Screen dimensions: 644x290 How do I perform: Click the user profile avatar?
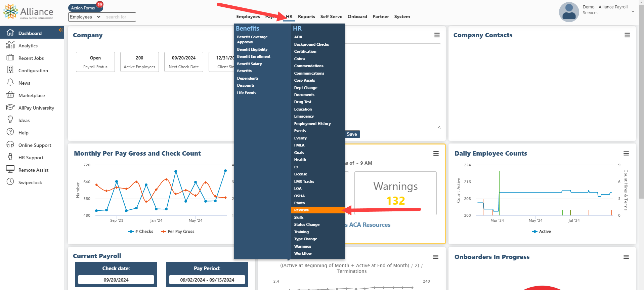(x=569, y=12)
